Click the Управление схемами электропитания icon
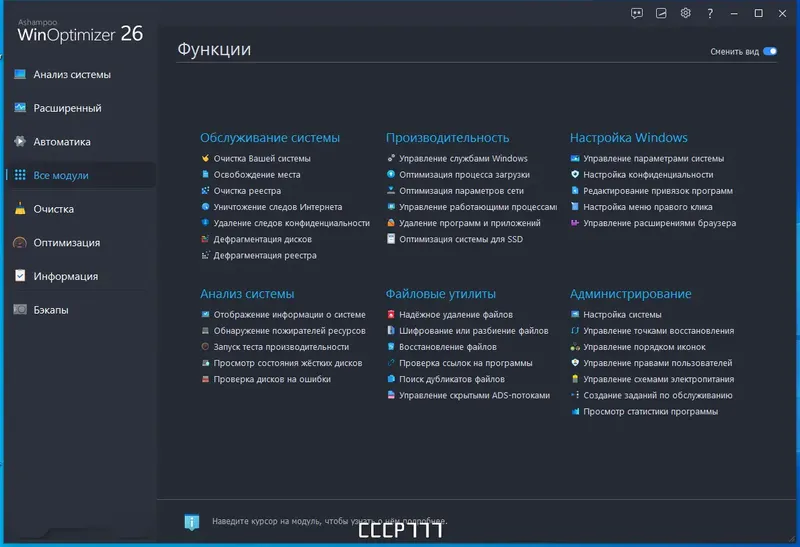The height and width of the screenshot is (547, 800). (x=575, y=379)
